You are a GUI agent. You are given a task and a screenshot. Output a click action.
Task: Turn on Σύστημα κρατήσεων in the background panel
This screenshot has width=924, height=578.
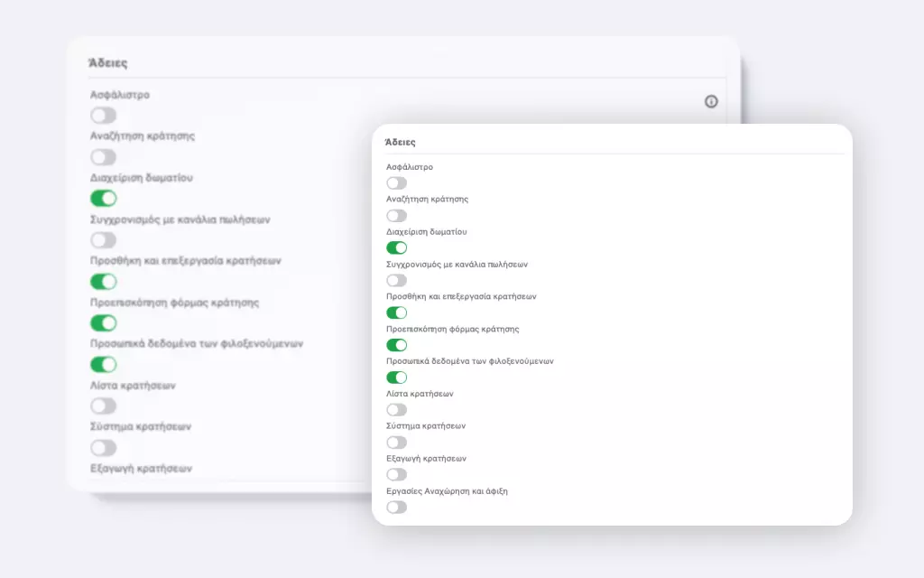104,448
